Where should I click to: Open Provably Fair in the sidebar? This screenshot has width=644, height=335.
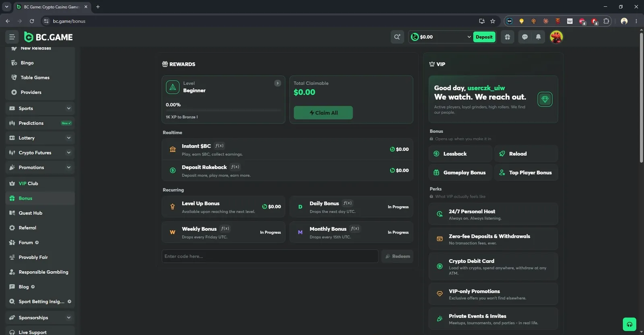40,257
